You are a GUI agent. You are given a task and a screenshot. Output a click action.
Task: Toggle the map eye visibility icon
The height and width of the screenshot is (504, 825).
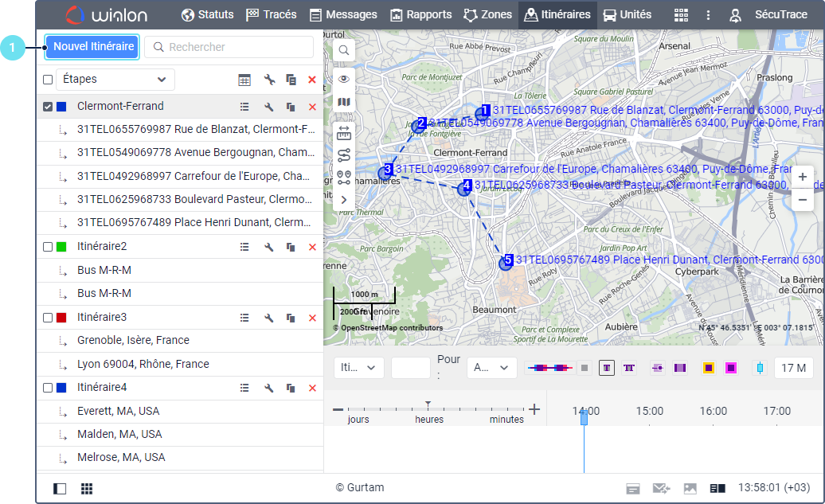(343, 79)
